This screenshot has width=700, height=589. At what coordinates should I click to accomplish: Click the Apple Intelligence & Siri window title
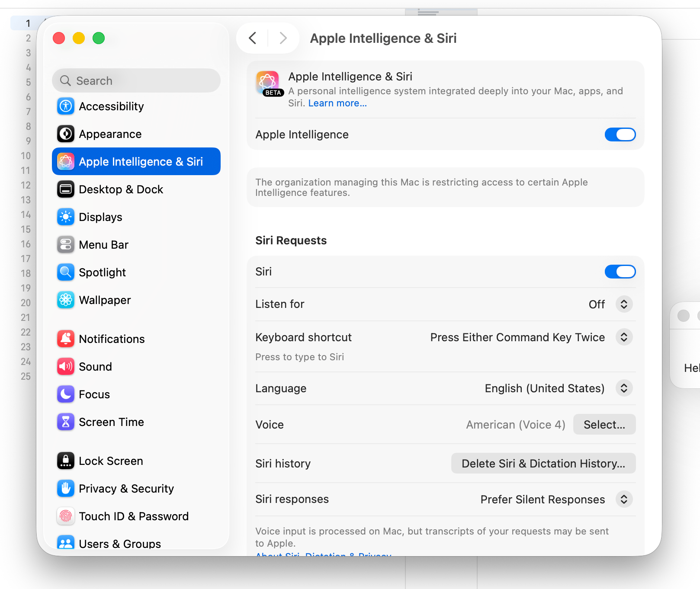point(383,38)
